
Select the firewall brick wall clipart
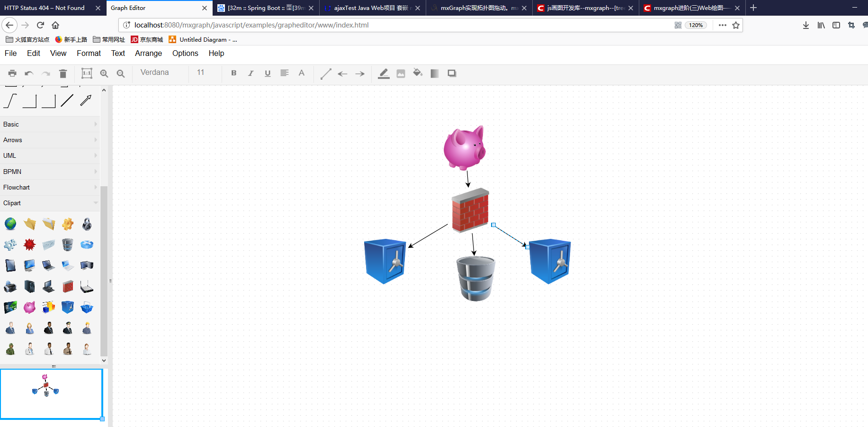[x=68, y=286]
